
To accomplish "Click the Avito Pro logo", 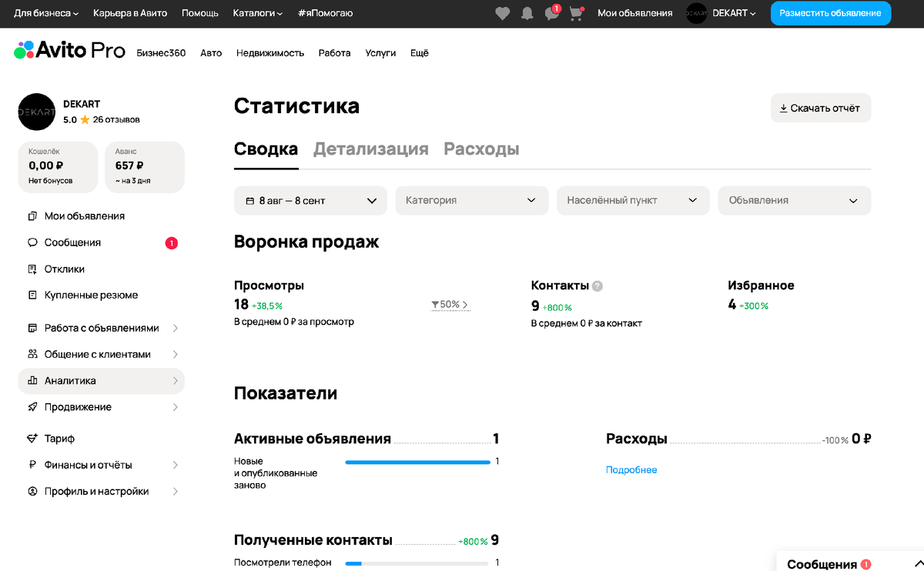I will pyautogui.click(x=69, y=51).
